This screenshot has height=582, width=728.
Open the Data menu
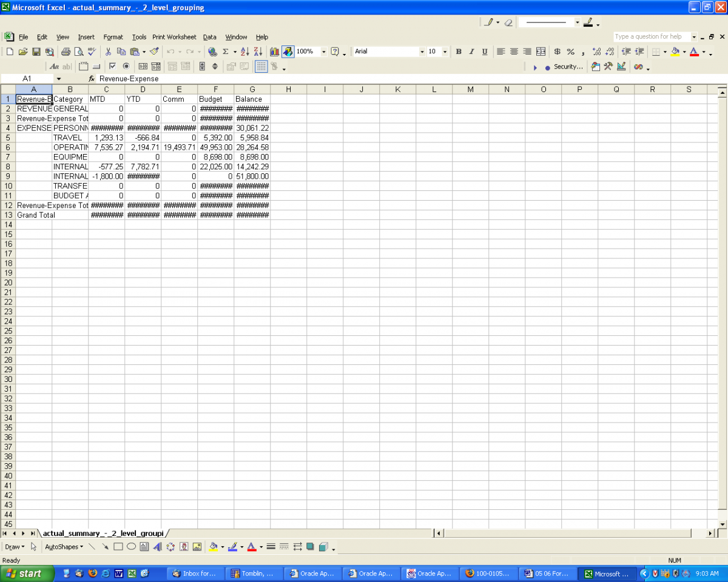210,37
